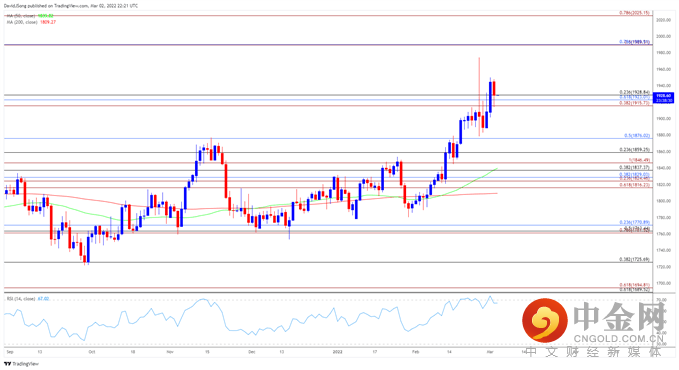Click the 1740.00 price axis tick
Viewport: 679px width, 370px height.
(664, 250)
